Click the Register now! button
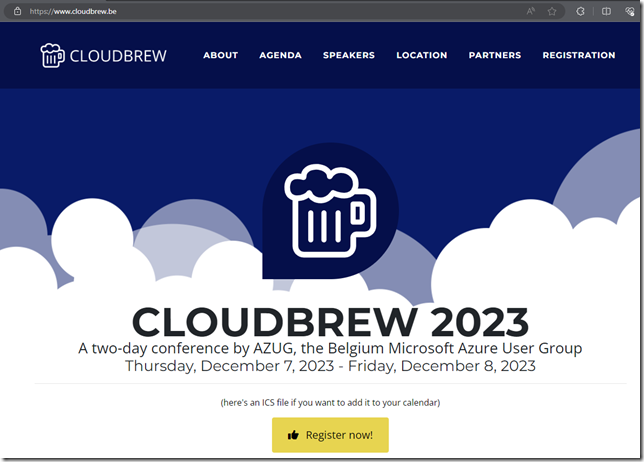Screen dimensions: 644x462 tap(330, 435)
